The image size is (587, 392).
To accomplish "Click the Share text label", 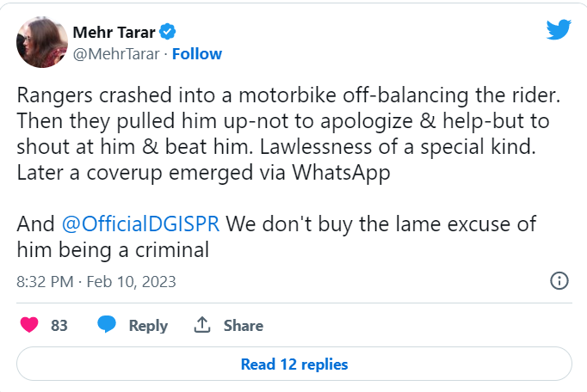I will pyautogui.click(x=244, y=326).
